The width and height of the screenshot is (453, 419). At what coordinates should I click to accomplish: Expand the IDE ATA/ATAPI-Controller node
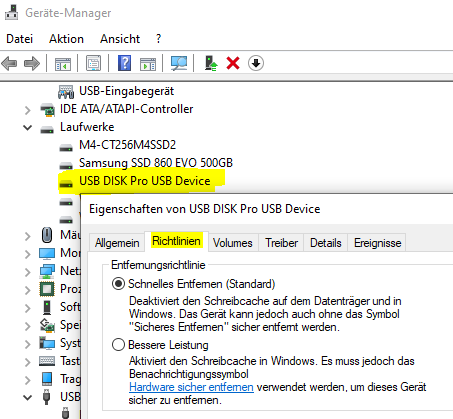[x=27, y=110]
